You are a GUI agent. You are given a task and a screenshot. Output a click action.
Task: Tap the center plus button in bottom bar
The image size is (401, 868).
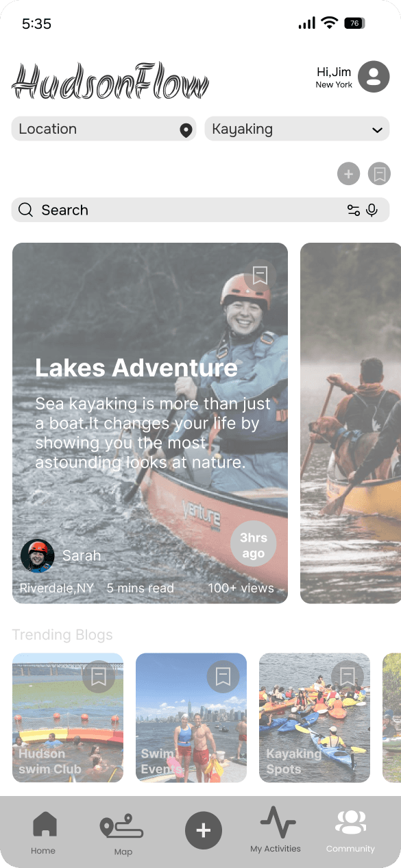click(204, 830)
